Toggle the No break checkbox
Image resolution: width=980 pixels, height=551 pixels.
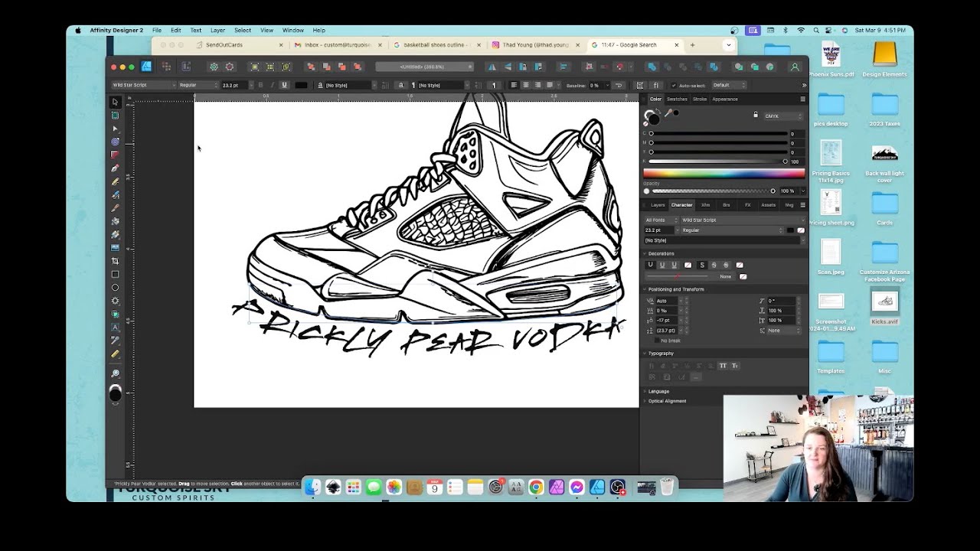(x=656, y=341)
